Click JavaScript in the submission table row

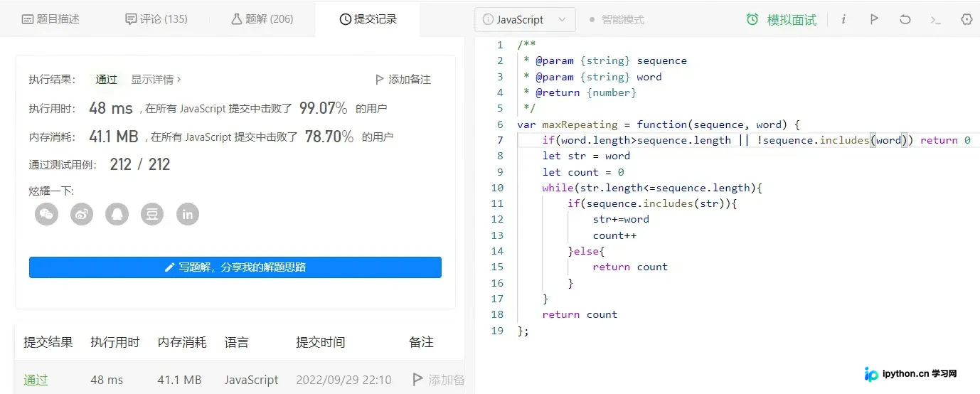tap(252, 380)
